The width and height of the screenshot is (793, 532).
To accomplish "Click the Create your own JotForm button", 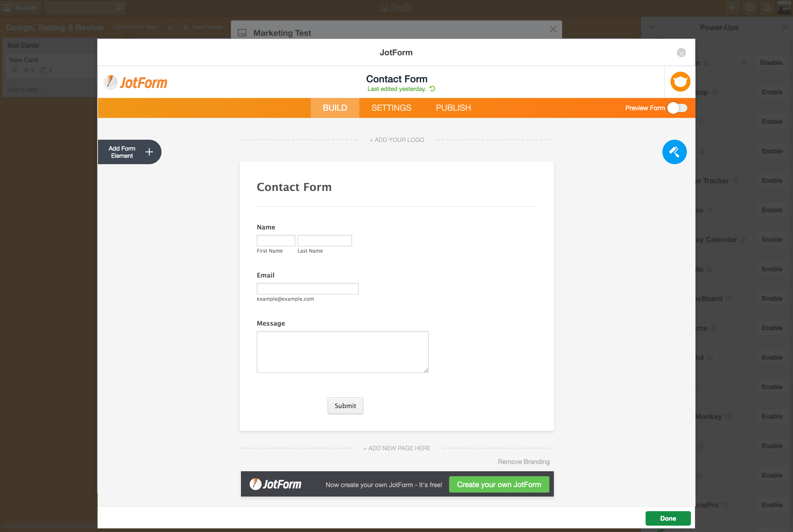I will (x=499, y=485).
